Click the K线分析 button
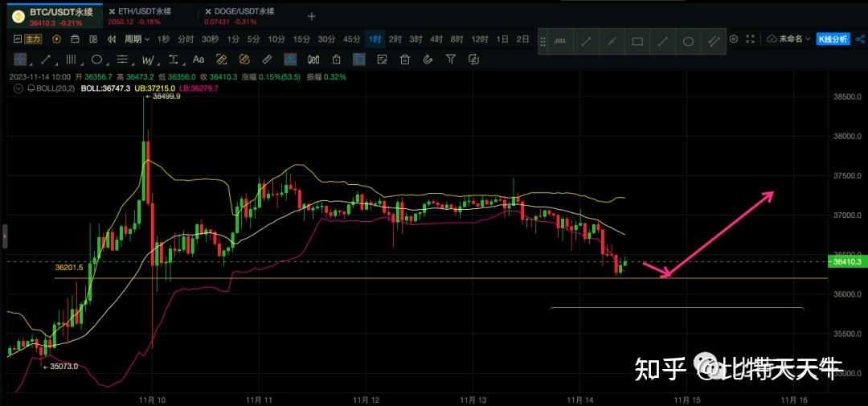 coord(833,39)
